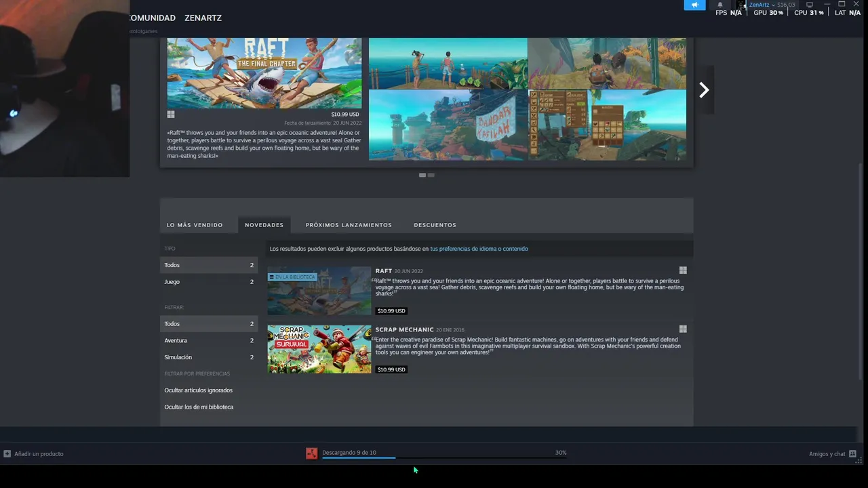Screen dimensions: 868x488
Task: Select Todos under TIPO filter
Action: [209, 265]
